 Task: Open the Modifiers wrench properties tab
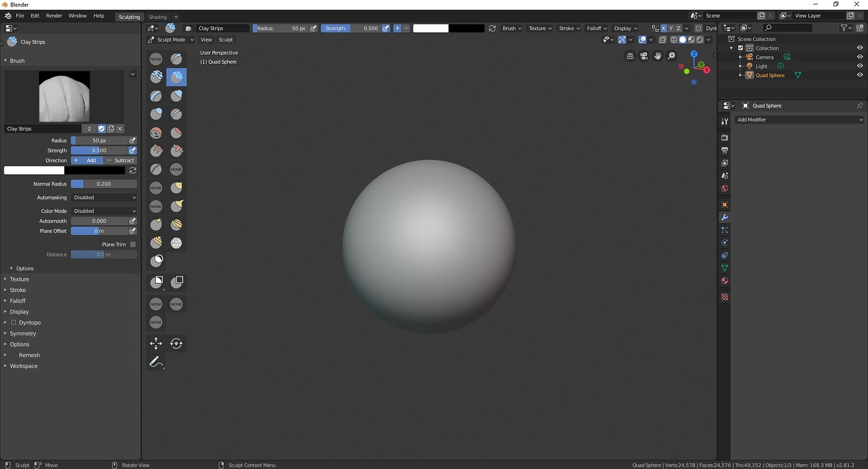pos(725,218)
